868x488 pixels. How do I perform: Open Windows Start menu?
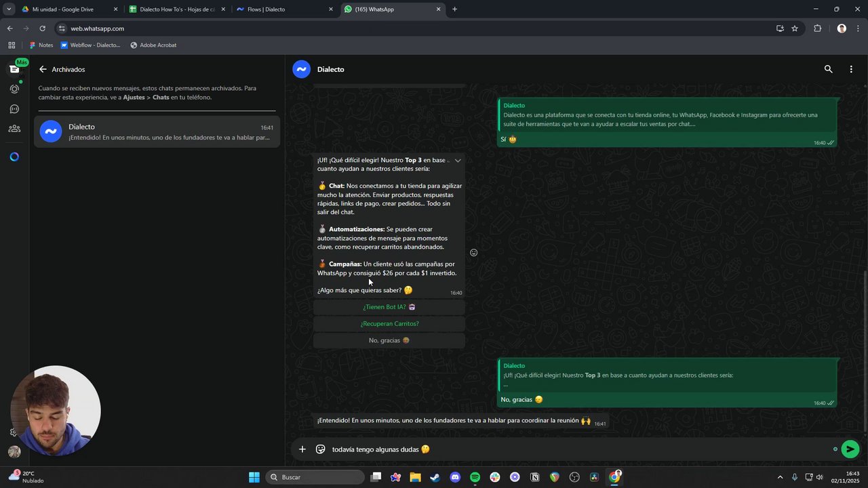(x=254, y=477)
